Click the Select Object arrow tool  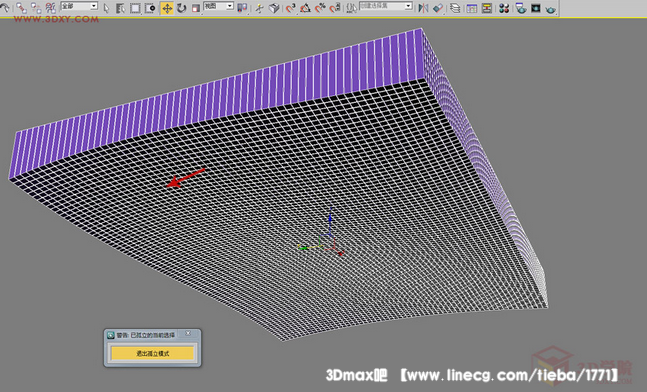coord(106,8)
